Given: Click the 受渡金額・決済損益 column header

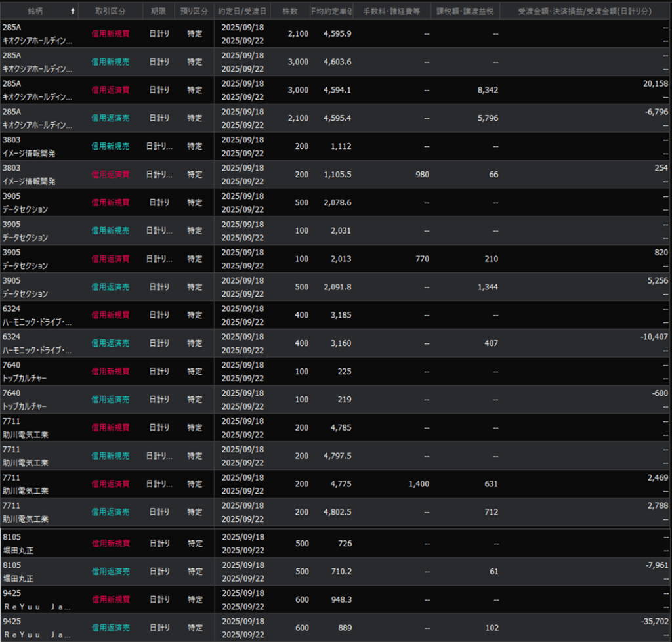Looking at the screenshot, I should point(585,11).
